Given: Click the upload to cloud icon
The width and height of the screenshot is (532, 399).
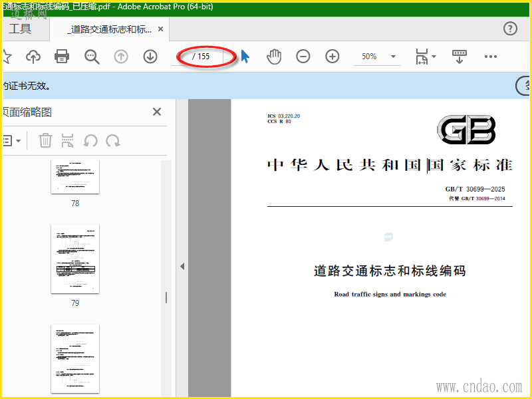Looking at the screenshot, I should pyautogui.click(x=33, y=57).
